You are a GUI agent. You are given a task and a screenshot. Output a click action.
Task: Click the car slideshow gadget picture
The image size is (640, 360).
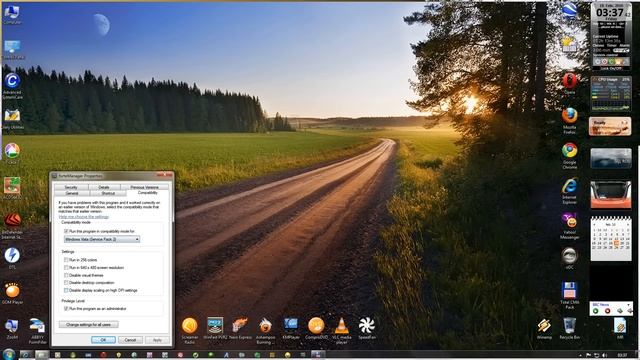pos(611,194)
